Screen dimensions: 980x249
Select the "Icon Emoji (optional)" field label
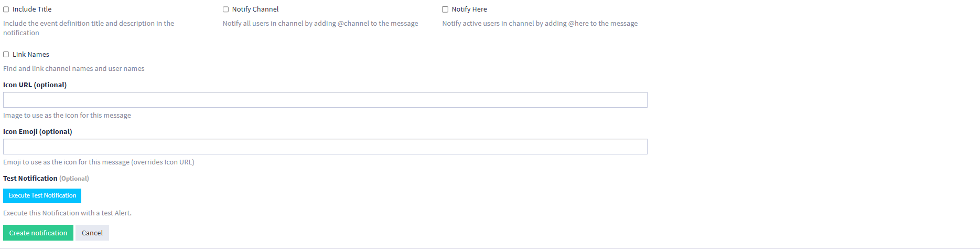click(x=38, y=132)
